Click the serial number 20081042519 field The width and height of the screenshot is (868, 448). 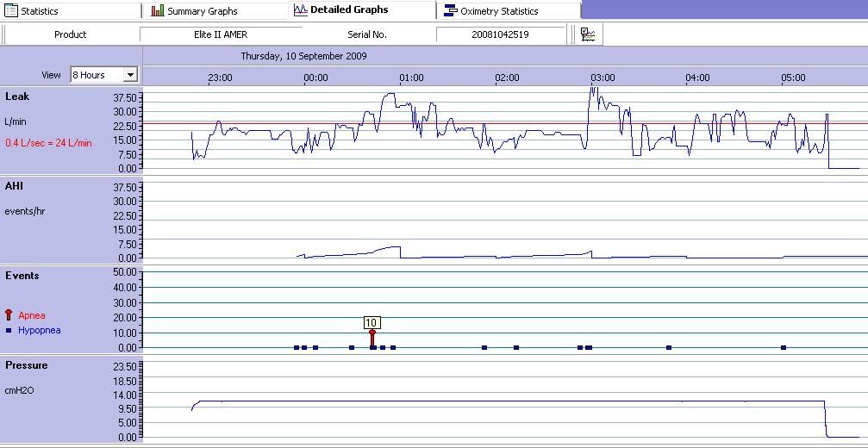500,34
